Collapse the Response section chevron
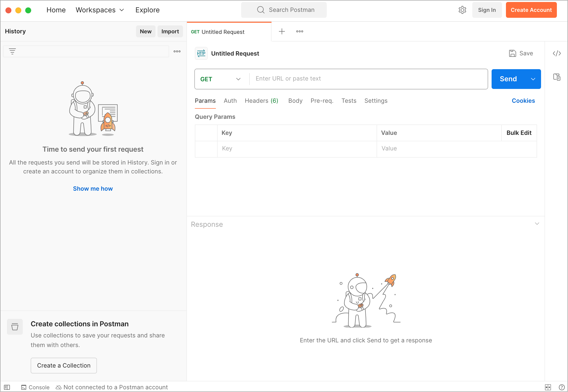This screenshot has height=392, width=568. (537, 224)
